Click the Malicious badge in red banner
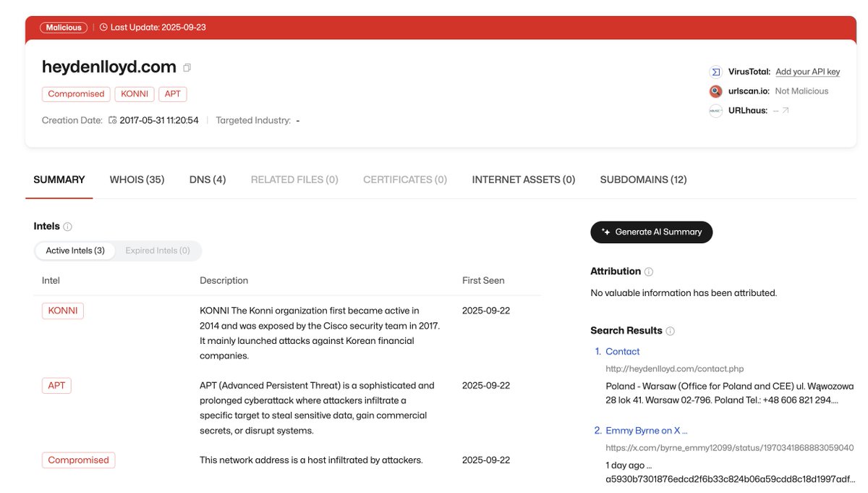Image resolution: width=868 pixels, height=493 pixels. [x=64, y=28]
